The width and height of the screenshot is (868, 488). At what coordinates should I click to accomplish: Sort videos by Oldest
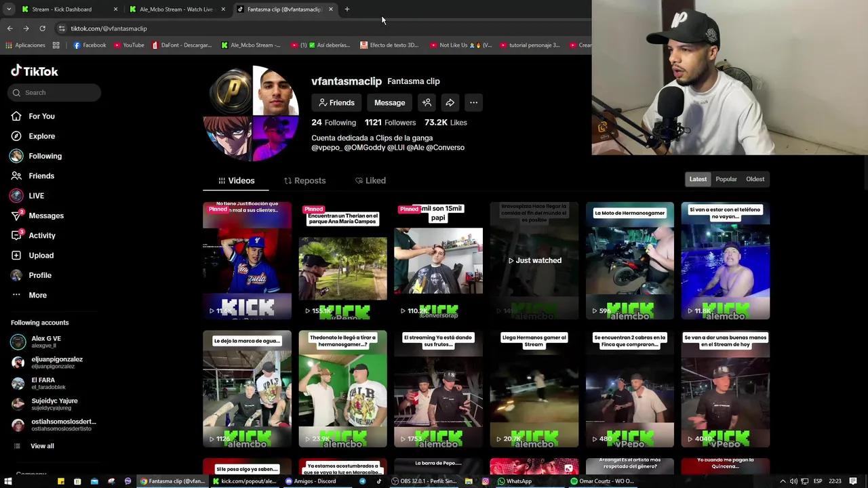(755, 179)
